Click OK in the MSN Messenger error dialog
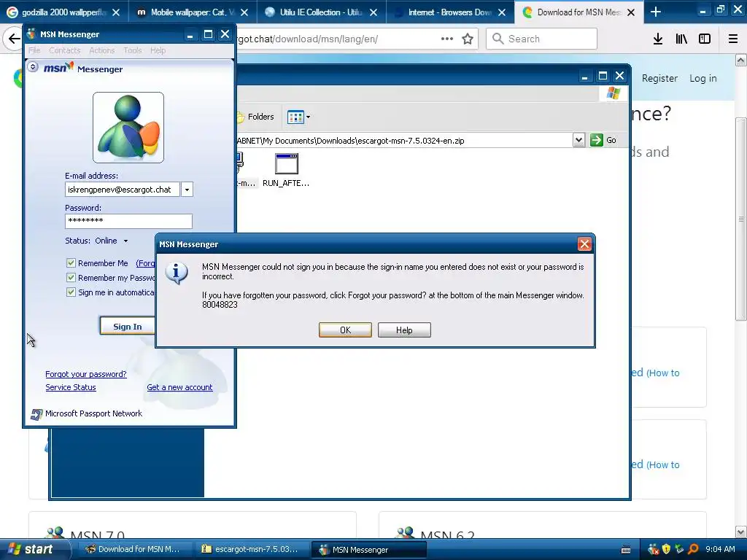This screenshot has width=747, height=560. (x=345, y=330)
